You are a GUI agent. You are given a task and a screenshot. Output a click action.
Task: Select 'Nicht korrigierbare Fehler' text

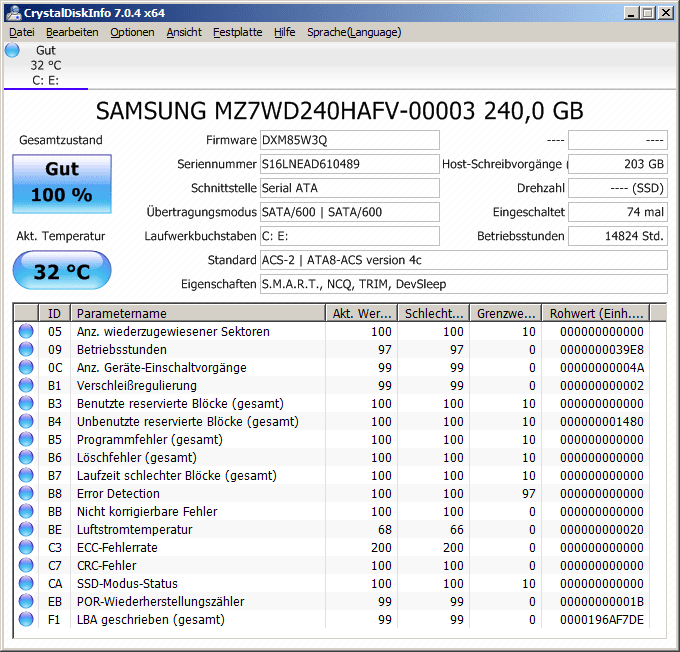pyautogui.click(x=147, y=511)
